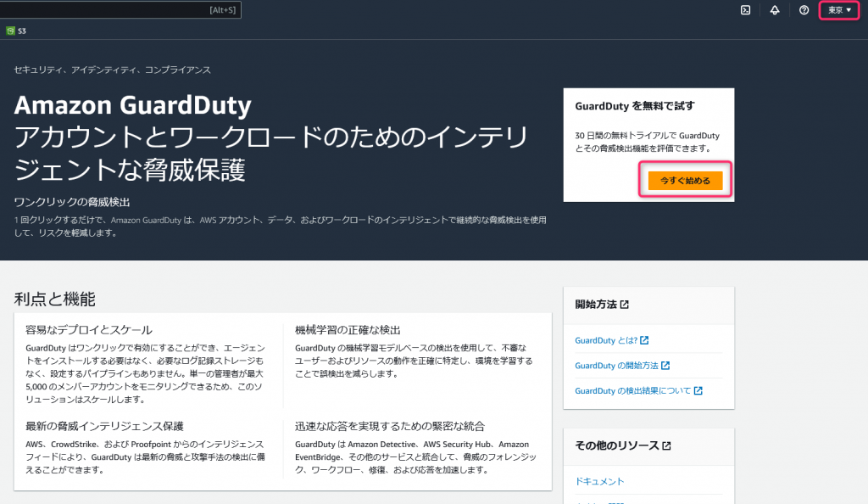This screenshot has width=868, height=504.
Task: Check notifications via the bell icon
Action: click(x=775, y=10)
